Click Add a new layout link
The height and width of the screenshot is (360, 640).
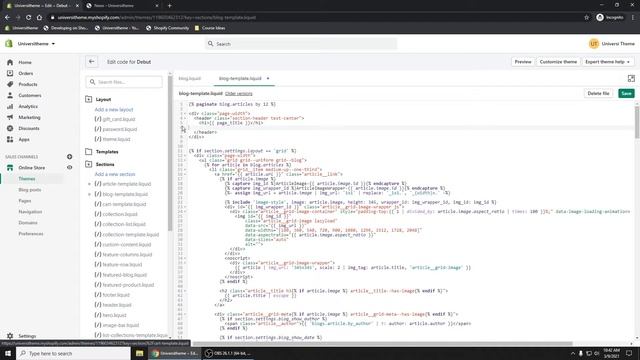pyautogui.click(x=114, y=110)
